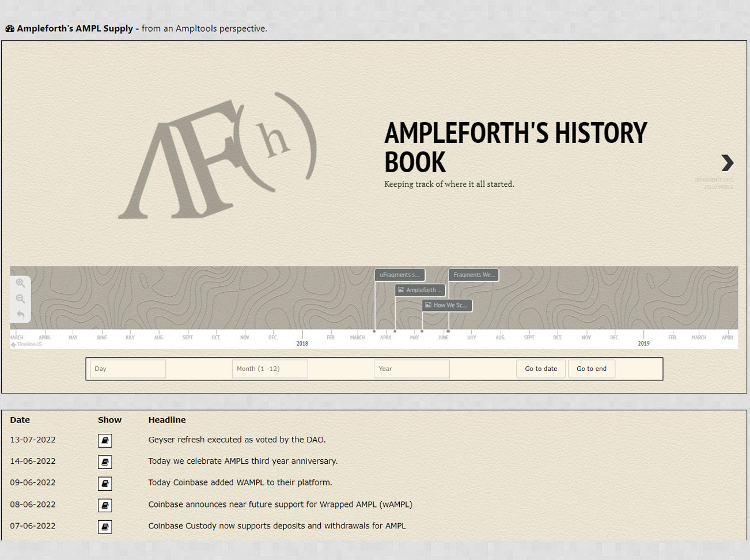Focus the Month (1-12) input field
750x560 pixels.
pos(270,369)
